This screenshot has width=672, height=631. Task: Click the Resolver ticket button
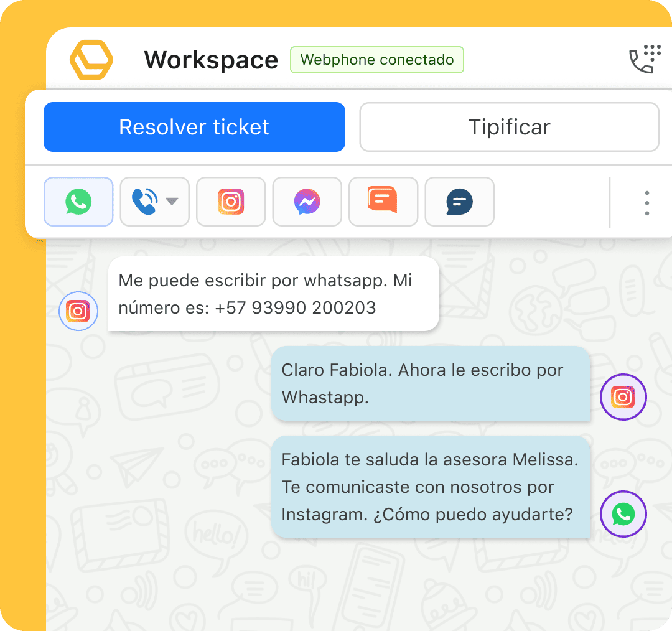194,127
